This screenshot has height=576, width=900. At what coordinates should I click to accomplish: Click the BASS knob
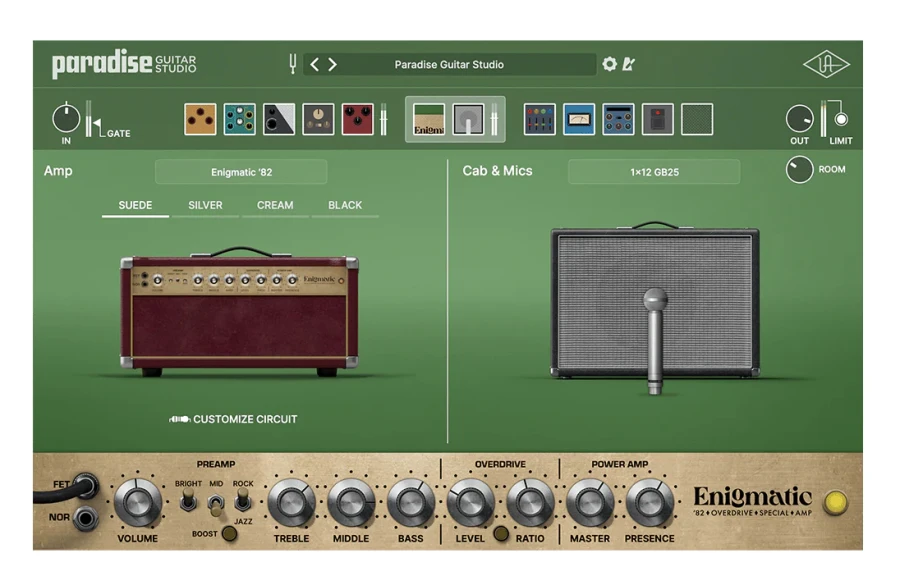point(411,503)
